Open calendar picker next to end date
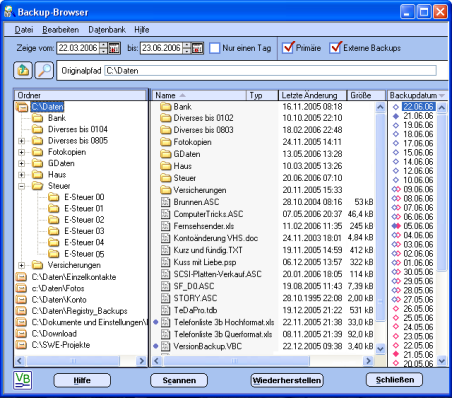 pyautogui.click(x=197, y=48)
